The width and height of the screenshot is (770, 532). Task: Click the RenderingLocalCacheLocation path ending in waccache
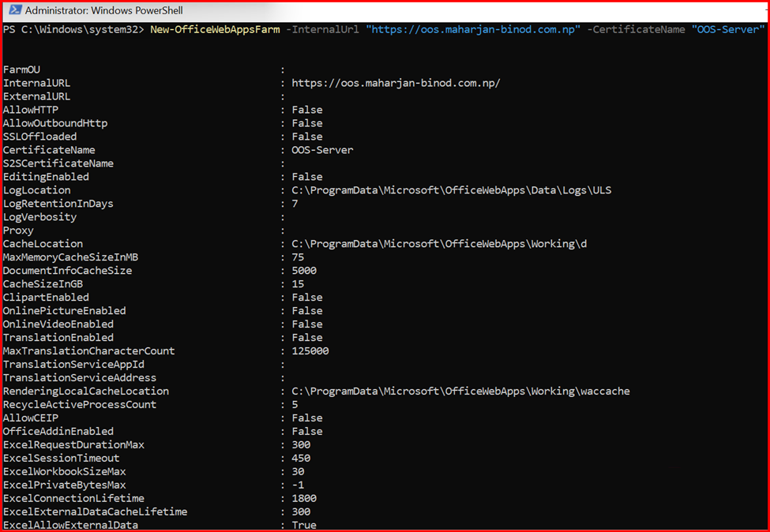(460, 392)
